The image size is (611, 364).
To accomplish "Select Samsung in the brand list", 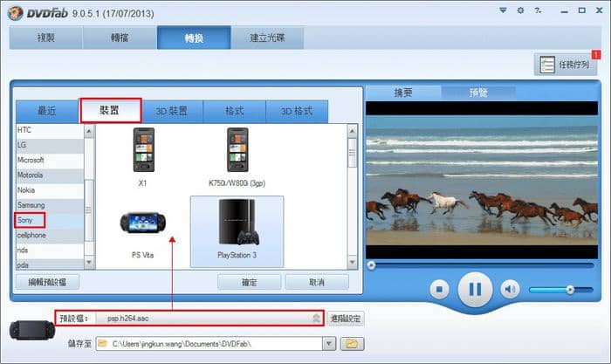I will (x=50, y=205).
